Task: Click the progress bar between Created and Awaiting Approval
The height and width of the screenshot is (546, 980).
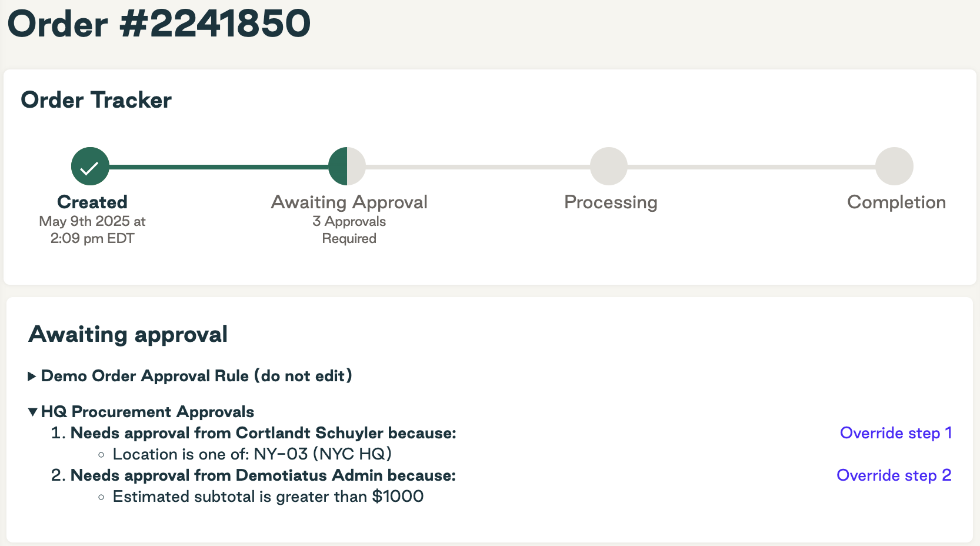Action: (218, 167)
